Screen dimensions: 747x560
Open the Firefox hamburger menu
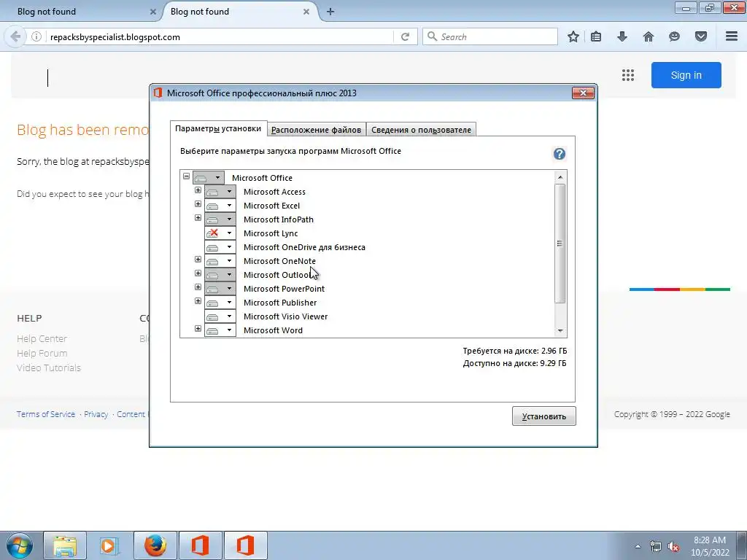tap(732, 36)
